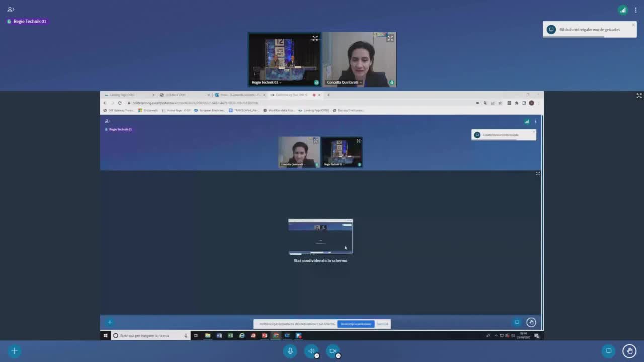Mute the microphone in bottom toolbar
644x362 pixels.
coord(290,351)
